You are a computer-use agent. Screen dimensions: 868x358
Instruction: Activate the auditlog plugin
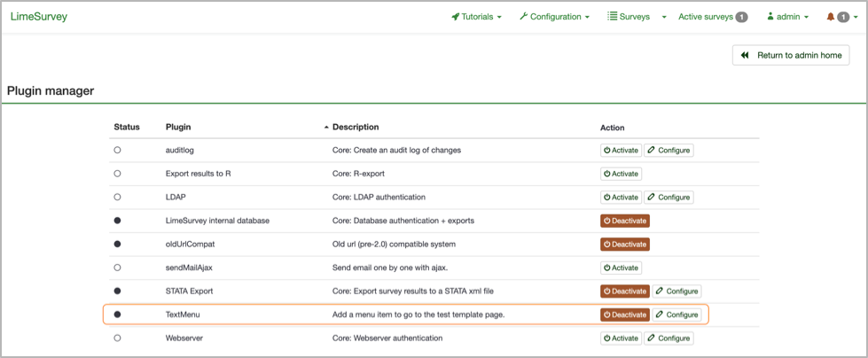pos(621,151)
